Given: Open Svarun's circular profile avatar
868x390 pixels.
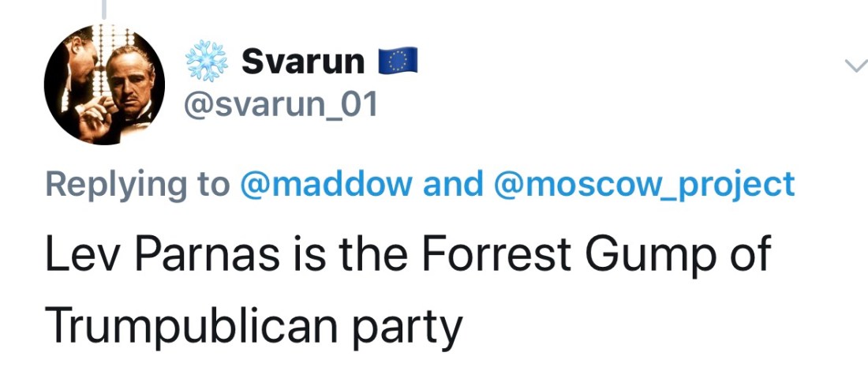Looking at the screenshot, I should (104, 84).
